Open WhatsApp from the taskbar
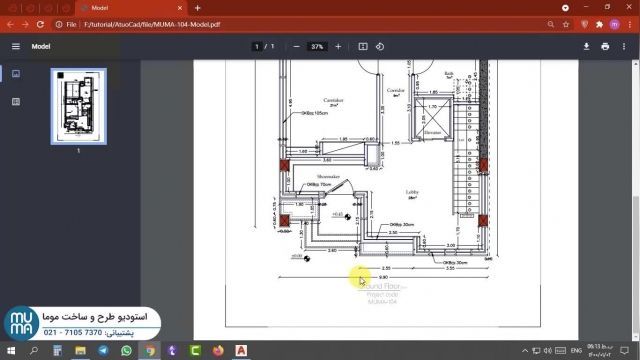Image resolution: width=640 pixels, height=360 pixels. pos(126,351)
